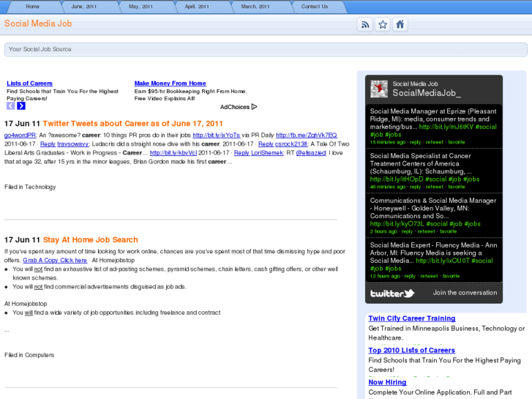This screenshot has height=399, width=532.
Task: Click retweet under the Eprize tweet
Action: point(434,142)
